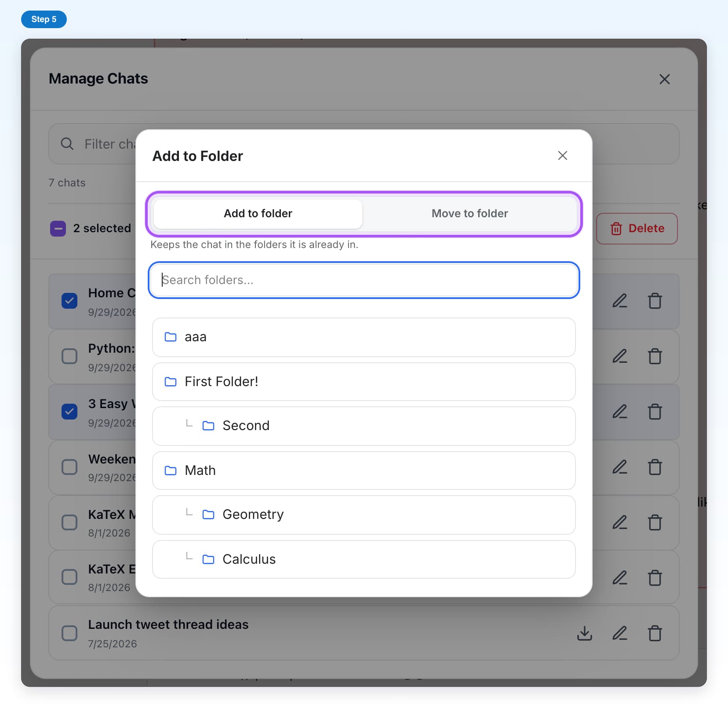This screenshot has height=708, width=728.
Task: Download the Launch tweet thread ideas chat
Action: 585,633
